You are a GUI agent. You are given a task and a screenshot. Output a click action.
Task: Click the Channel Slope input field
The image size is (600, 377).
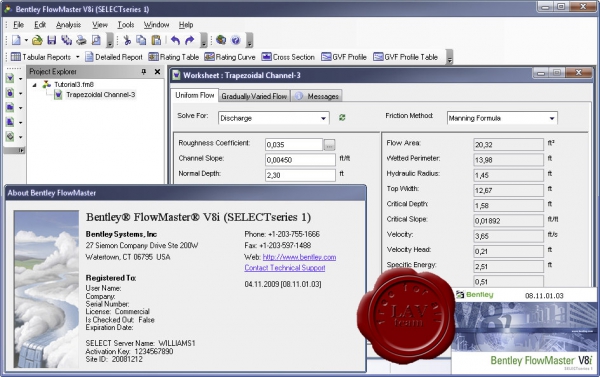click(300, 160)
